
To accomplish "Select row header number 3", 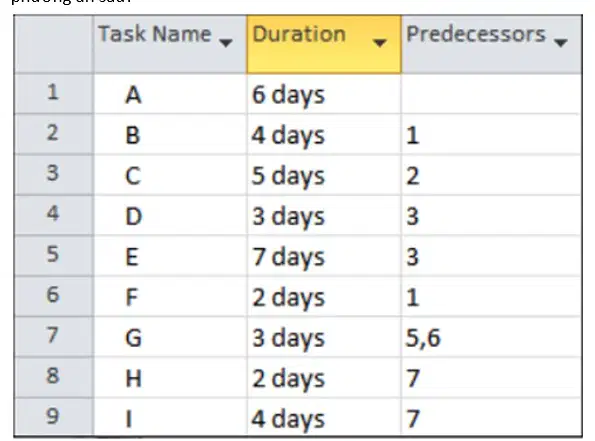I will (x=54, y=175).
